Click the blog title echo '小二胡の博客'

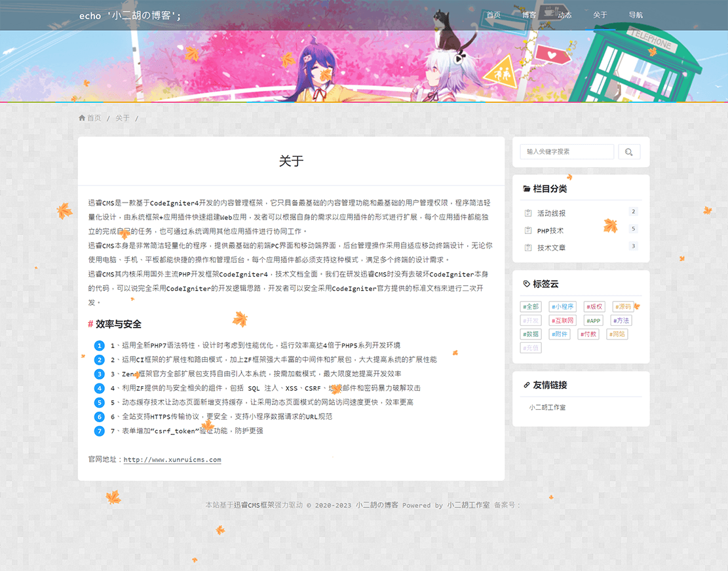[x=130, y=15]
